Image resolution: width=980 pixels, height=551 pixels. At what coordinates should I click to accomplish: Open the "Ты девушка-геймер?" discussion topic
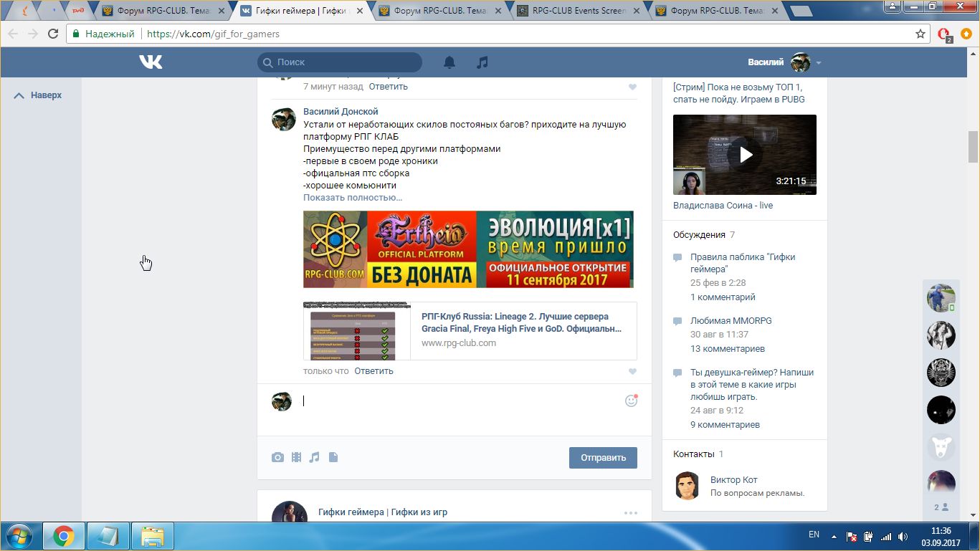click(x=752, y=385)
